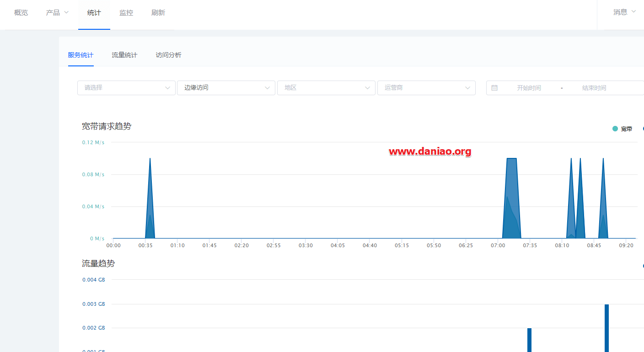The height and width of the screenshot is (352, 644).
Task: Switch to the 服务统计 tab
Action: (80, 55)
